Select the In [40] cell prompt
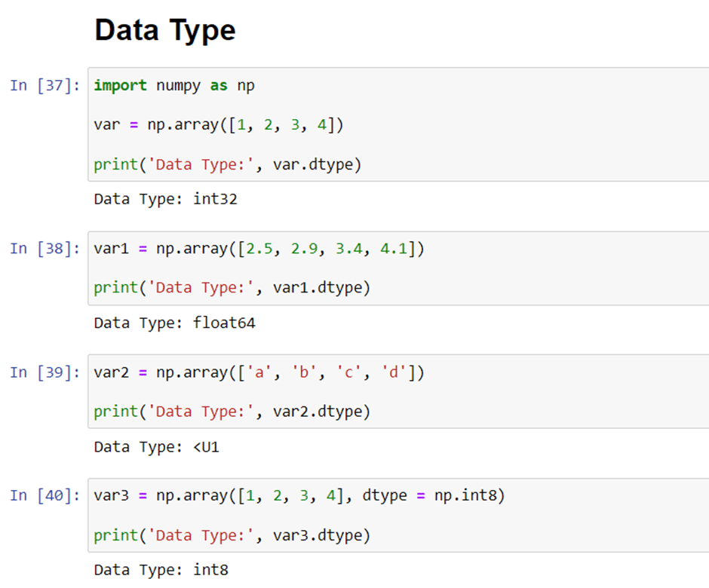 [45, 495]
